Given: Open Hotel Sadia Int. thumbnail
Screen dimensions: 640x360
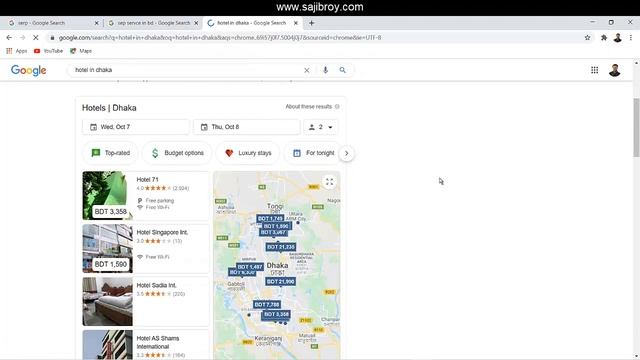Looking at the screenshot, I should pyautogui.click(x=108, y=302).
